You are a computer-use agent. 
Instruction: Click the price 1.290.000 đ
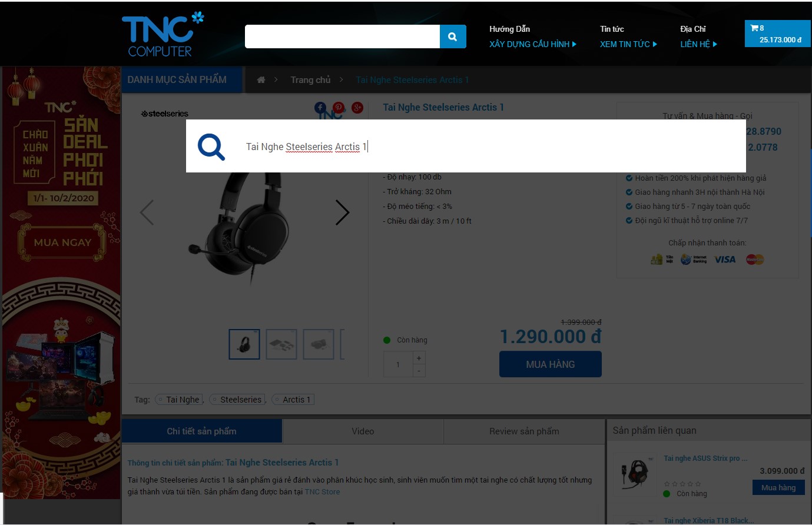(x=551, y=337)
